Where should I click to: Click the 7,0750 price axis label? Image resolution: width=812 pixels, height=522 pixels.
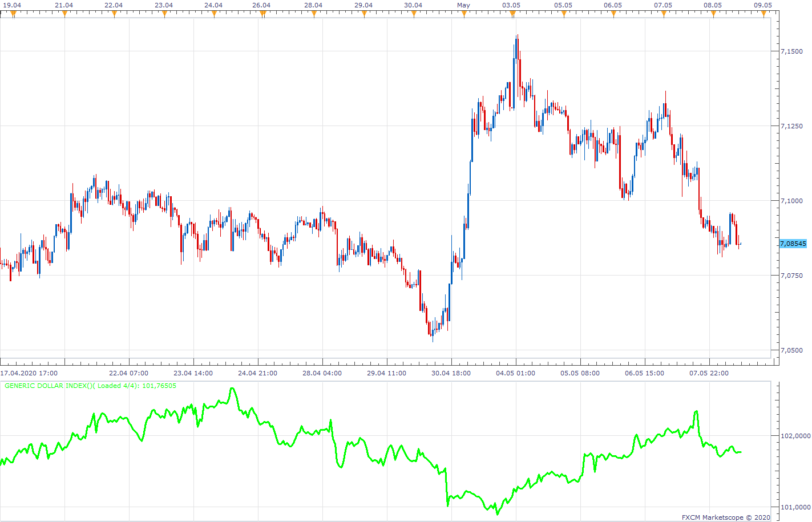tap(791, 276)
